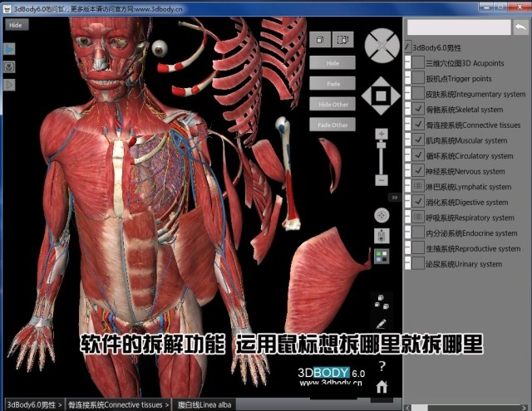Click the search input field above tree
The height and width of the screenshot is (411, 532).
click(459, 27)
